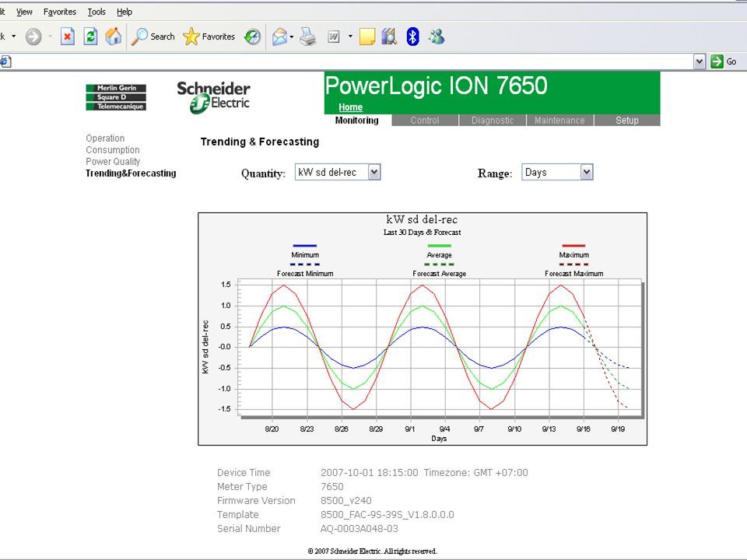Viewport: 747px width, 560px height.
Task: Open the Quantity dropdown kW sd del-rec
Action: [x=338, y=173]
